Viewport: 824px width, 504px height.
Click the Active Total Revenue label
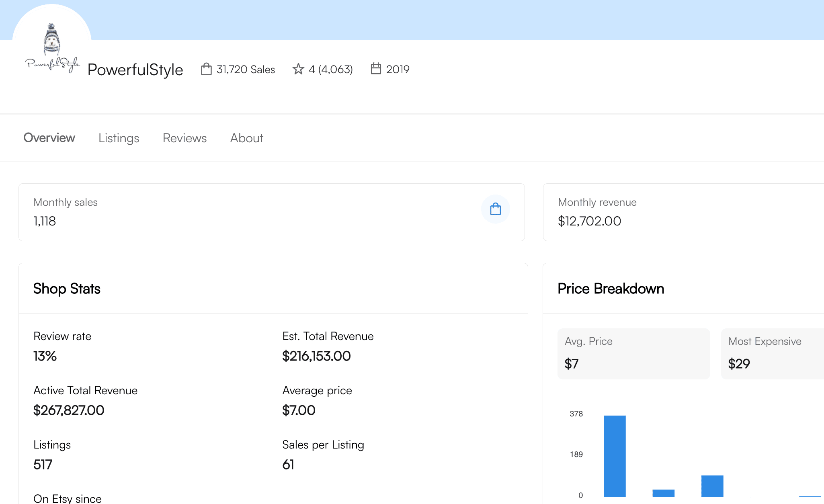tap(85, 390)
